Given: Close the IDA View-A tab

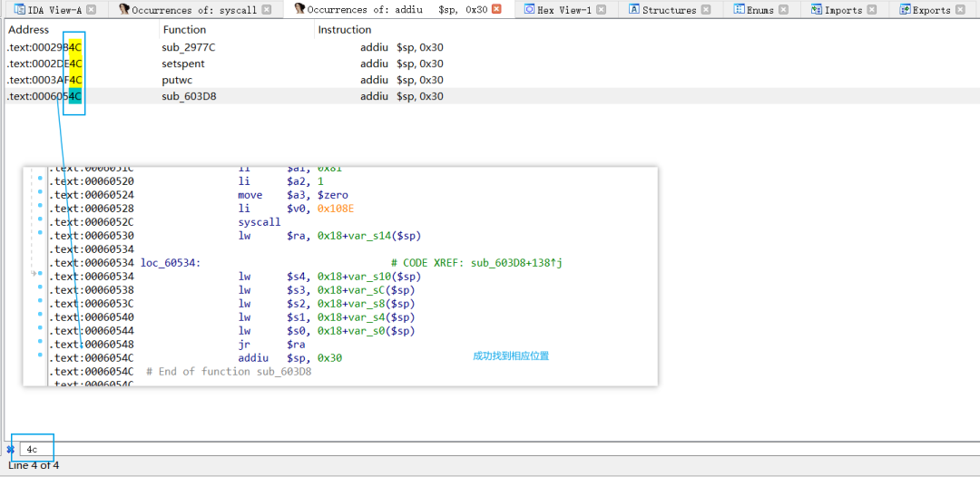Looking at the screenshot, I should pos(92,9).
